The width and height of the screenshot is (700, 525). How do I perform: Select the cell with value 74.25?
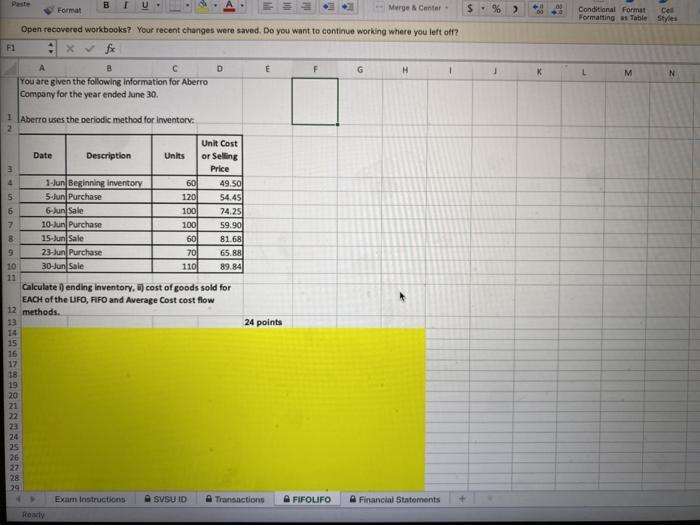point(220,211)
